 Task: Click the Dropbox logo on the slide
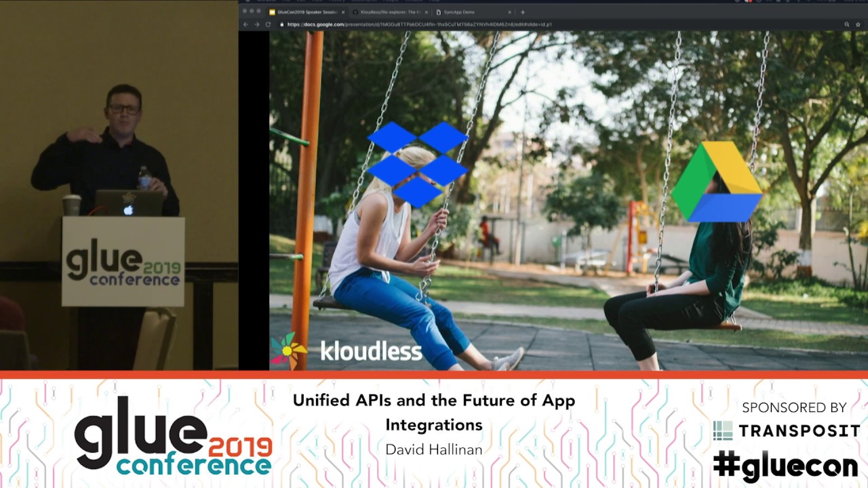pyautogui.click(x=418, y=164)
